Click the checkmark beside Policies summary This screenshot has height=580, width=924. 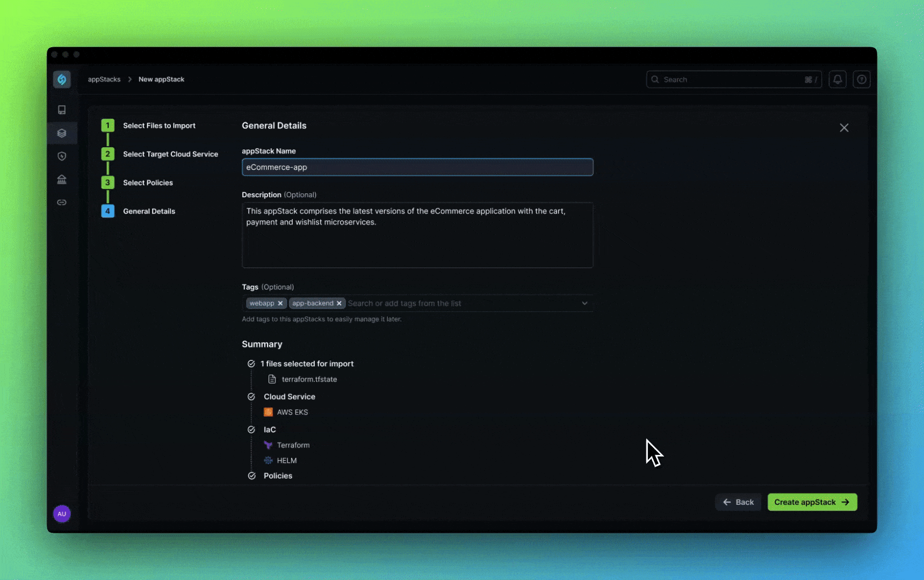tap(251, 475)
